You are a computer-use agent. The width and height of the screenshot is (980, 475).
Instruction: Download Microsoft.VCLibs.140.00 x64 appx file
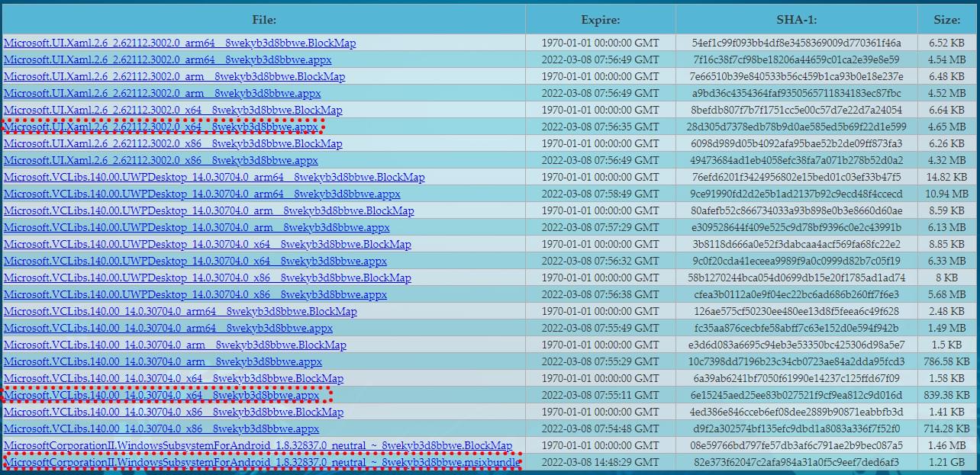click(161, 396)
